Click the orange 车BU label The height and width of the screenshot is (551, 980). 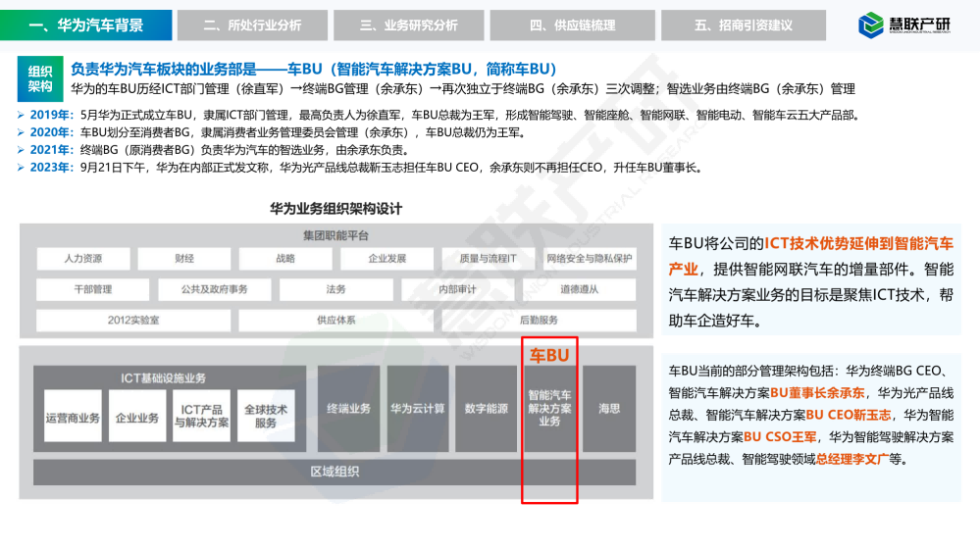[x=549, y=355]
